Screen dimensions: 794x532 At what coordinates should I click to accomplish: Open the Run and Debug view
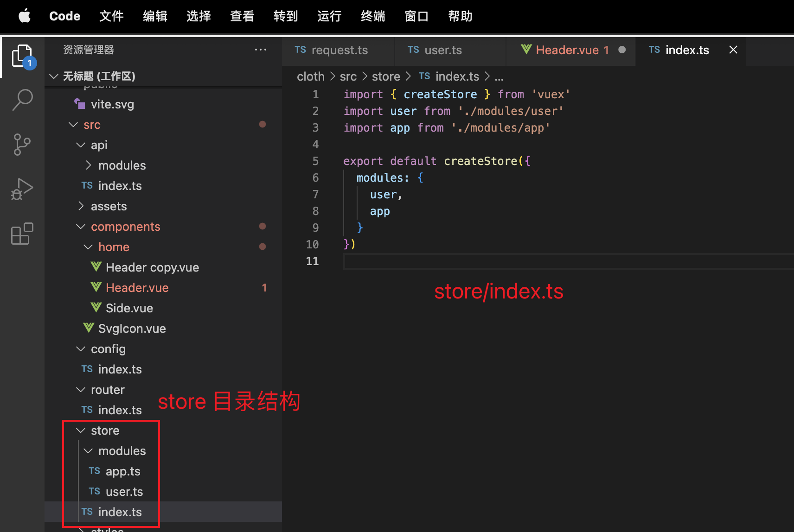(x=22, y=189)
